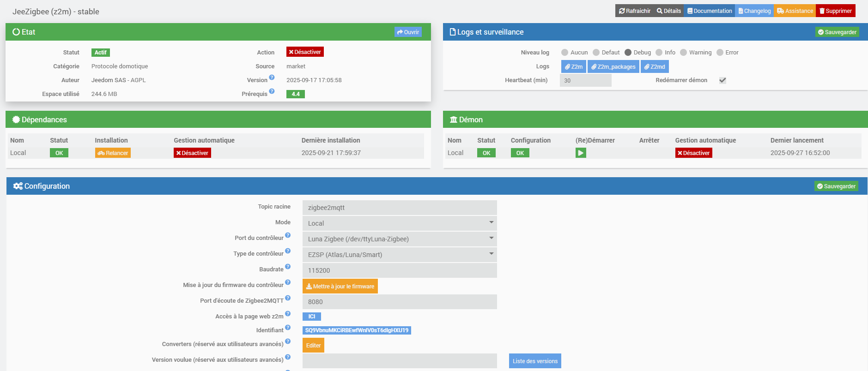
Task: Select the Info log level
Action: (x=659, y=53)
